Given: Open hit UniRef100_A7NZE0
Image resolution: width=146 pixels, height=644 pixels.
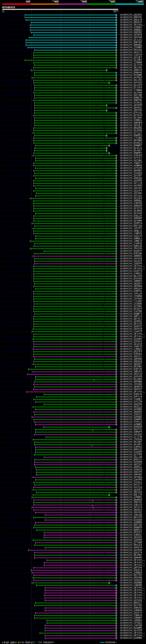Looking at the screenshot, I should tap(131, 27).
